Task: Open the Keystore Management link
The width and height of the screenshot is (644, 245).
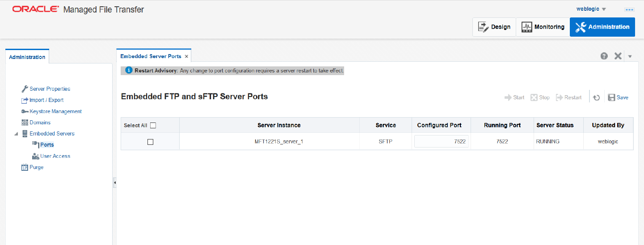Action: point(55,111)
